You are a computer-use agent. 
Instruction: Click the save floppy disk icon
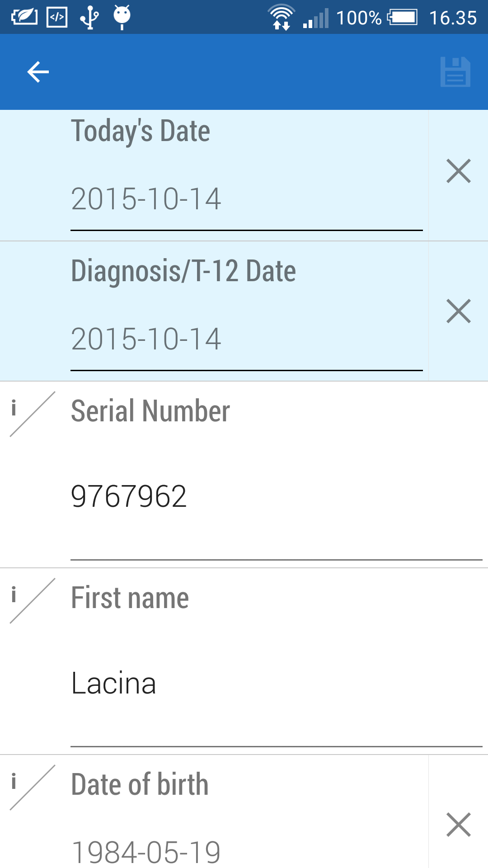(x=455, y=72)
